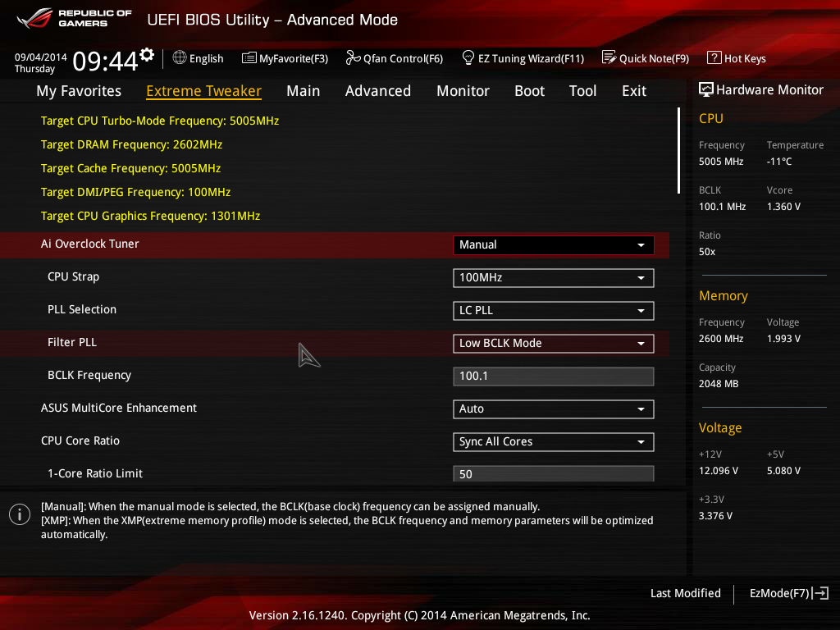Screen dimensions: 840x630
Task: Open Quick Note(F9)
Action: 646,58
